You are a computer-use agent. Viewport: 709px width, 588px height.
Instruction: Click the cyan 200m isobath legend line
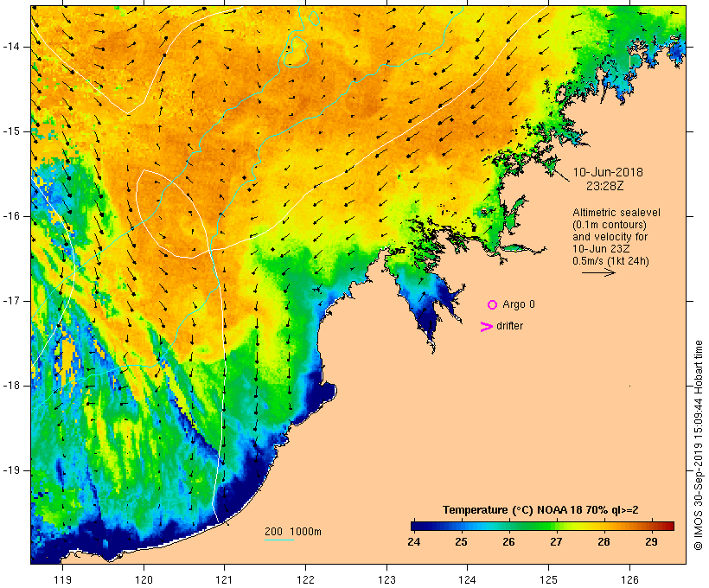click(x=279, y=540)
